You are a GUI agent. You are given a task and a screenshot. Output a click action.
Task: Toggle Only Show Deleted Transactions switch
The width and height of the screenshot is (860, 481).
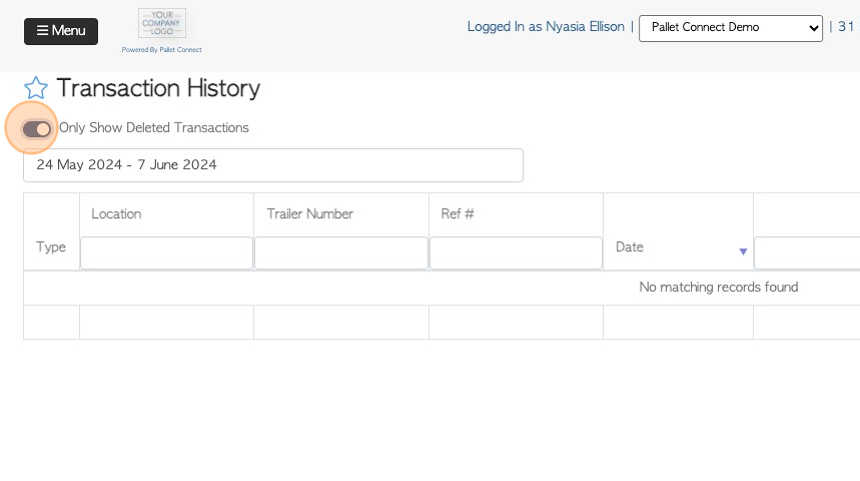point(37,129)
